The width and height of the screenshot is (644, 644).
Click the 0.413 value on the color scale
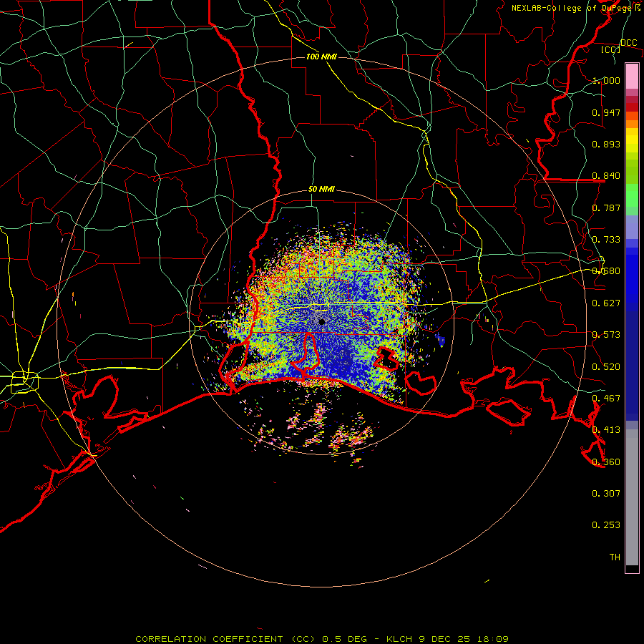[606, 430]
